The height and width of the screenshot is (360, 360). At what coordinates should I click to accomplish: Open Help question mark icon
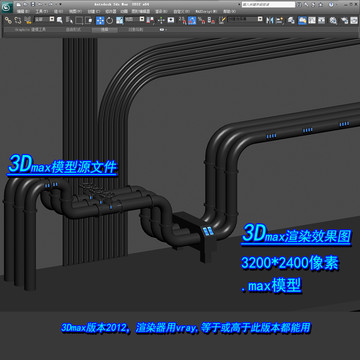pos(331,5)
